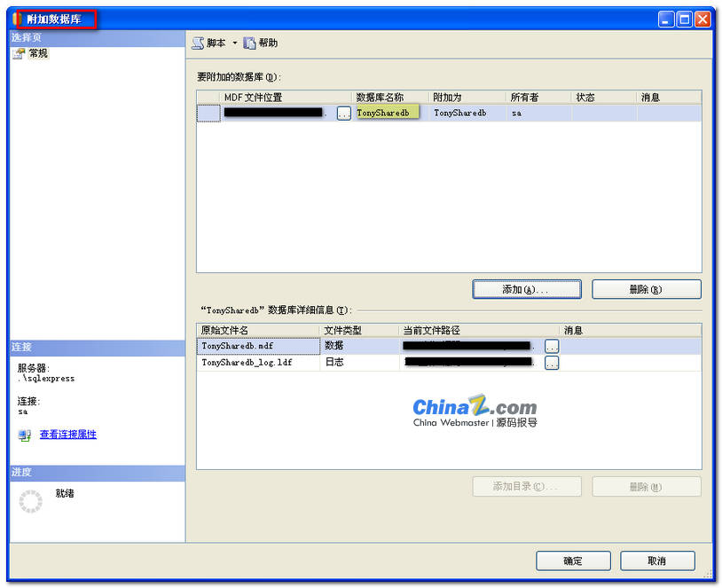Open the 脚本 dropdown arrow
Viewport: 722px width, 588px height.
(x=235, y=43)
